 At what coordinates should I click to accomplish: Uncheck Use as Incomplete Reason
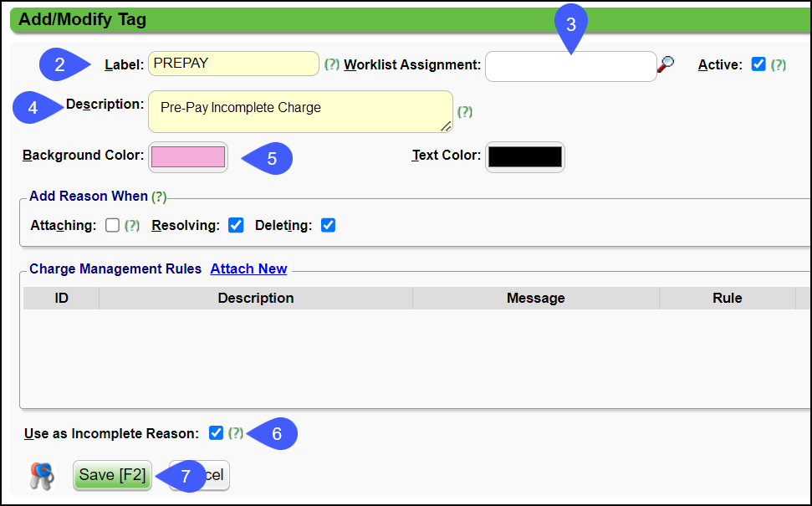tap(216, 432)
